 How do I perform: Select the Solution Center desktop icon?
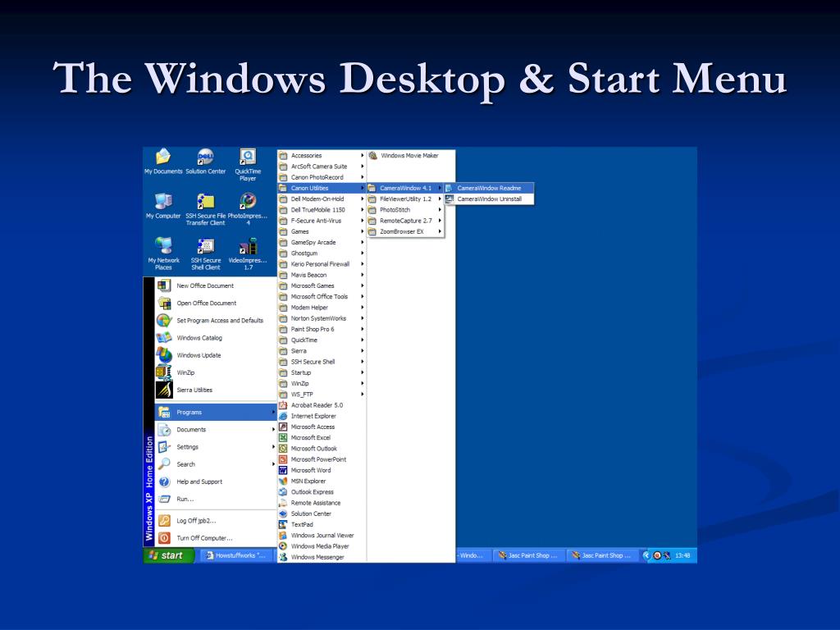pos(206,162)
